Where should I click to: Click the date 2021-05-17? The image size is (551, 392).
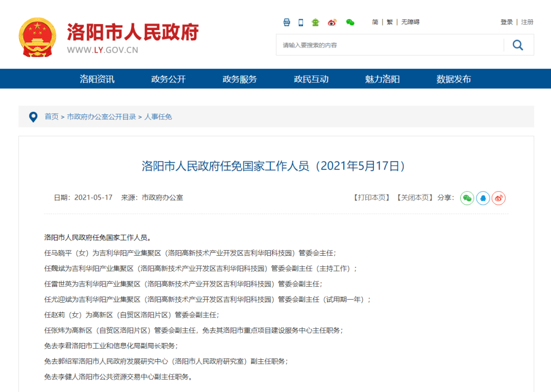pos(93,198)
